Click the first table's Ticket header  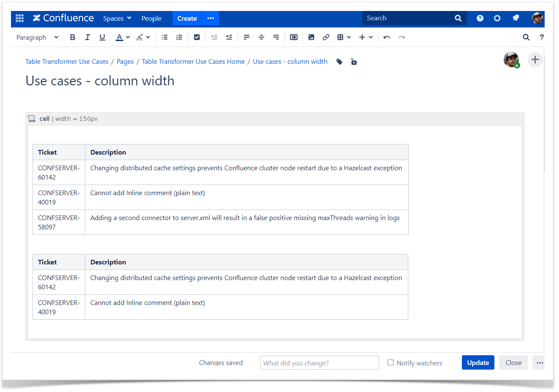point(59,152)
